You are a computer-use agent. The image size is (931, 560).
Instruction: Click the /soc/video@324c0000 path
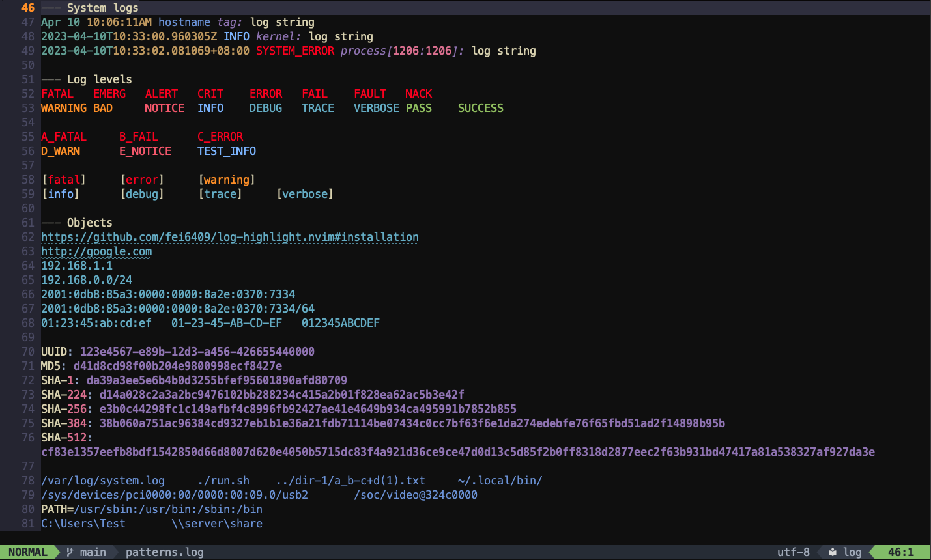pyautogui.click(x=416, y=495)
